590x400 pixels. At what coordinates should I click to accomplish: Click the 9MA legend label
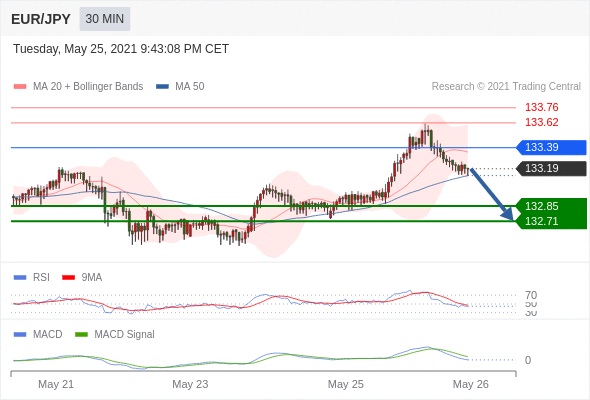point(92,278)
